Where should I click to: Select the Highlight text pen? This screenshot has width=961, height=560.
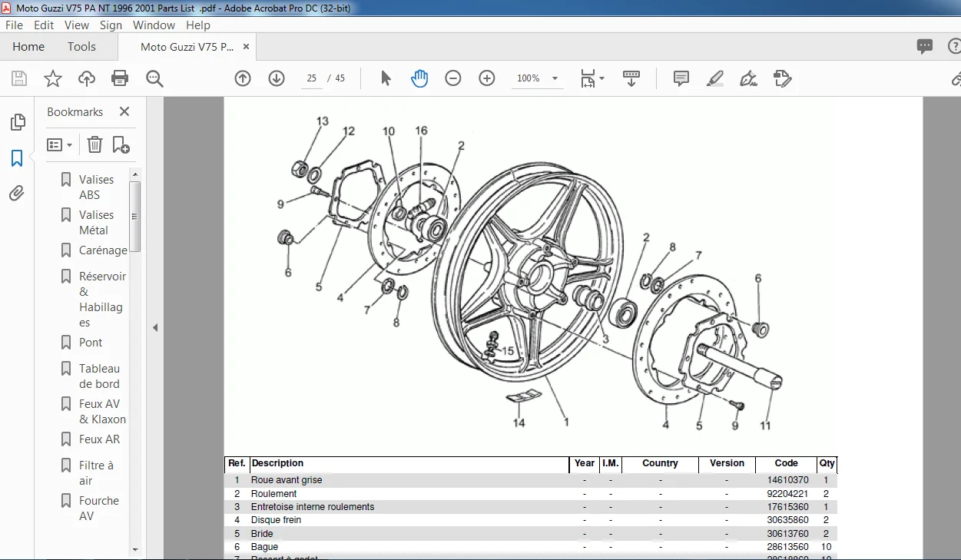point(714,78)
